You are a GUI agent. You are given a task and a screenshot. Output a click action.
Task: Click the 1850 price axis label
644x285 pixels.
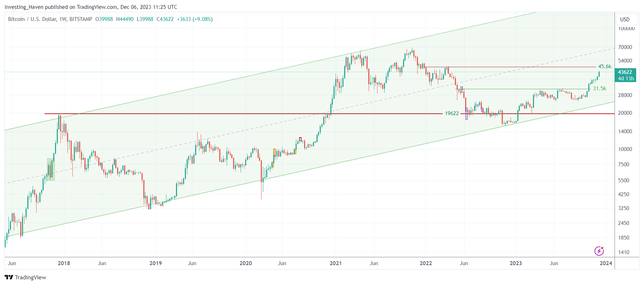[x=624, y=238]
